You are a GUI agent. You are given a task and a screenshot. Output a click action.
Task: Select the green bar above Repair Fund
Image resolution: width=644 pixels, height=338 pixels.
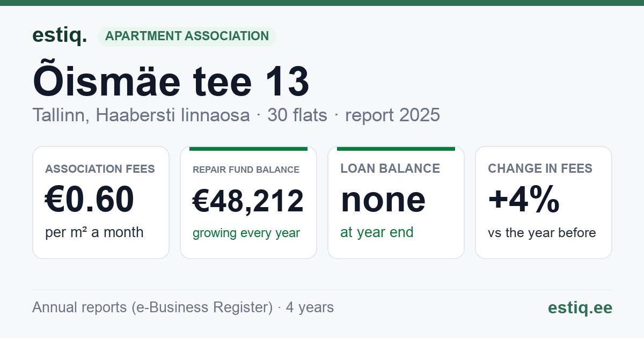(x=248, y=149)
